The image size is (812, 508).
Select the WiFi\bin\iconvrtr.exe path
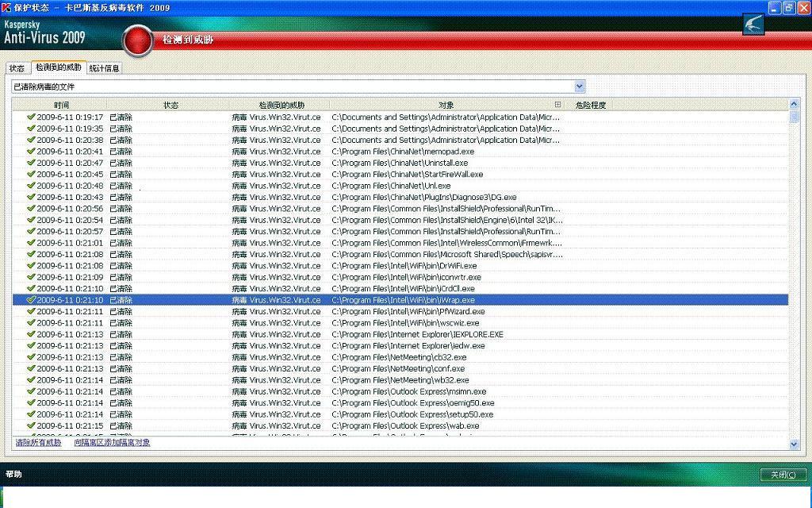407,277
